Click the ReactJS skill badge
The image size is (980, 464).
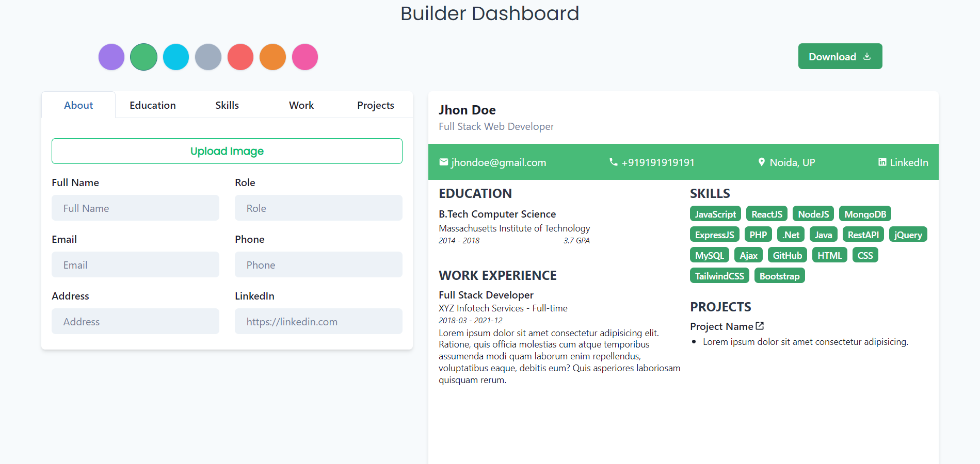[766, 213]
